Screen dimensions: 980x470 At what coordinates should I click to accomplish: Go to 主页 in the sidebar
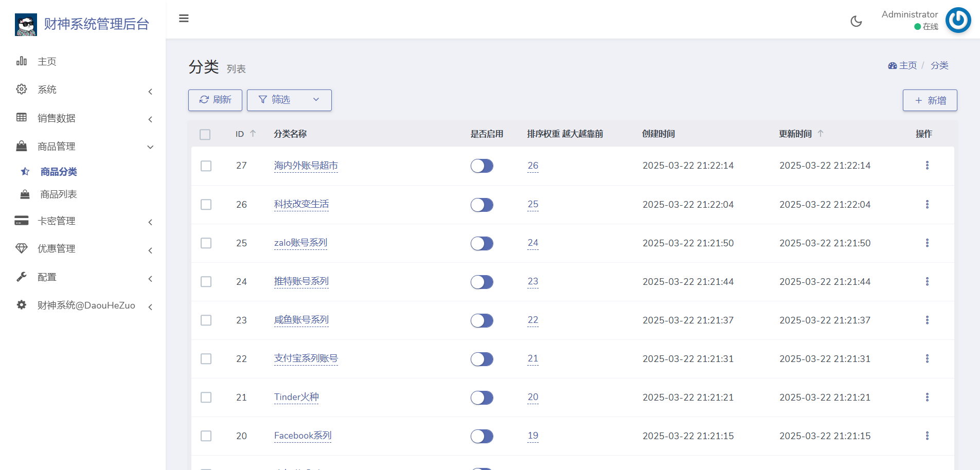pyautogui.click(x=47, y=62)
